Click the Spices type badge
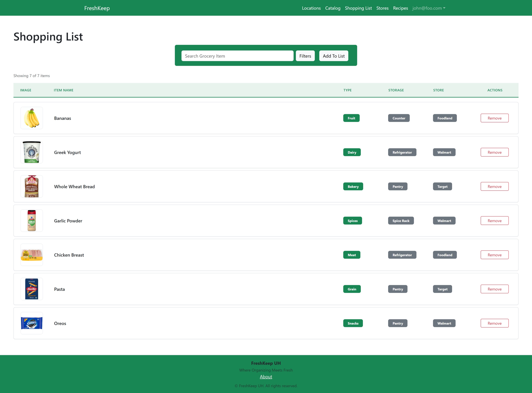Image resolution: width=532 pixels, height=393 pixels. tap(352, 221)
